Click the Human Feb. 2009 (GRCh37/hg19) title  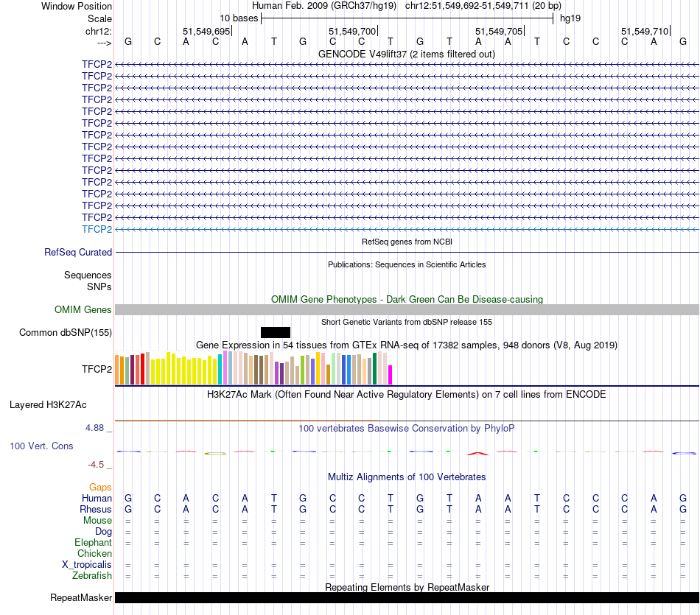(324, 6)
